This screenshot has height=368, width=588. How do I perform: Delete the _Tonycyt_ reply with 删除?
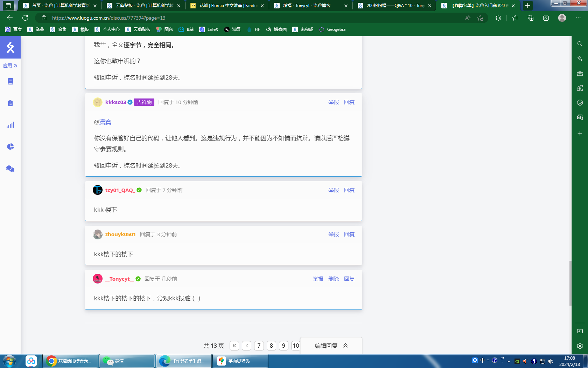[x=334, y=279]
